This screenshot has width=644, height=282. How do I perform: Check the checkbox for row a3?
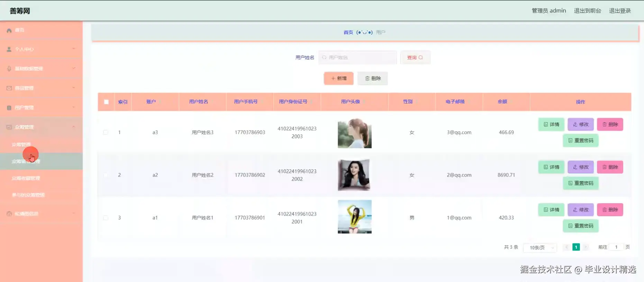point(106,132)
